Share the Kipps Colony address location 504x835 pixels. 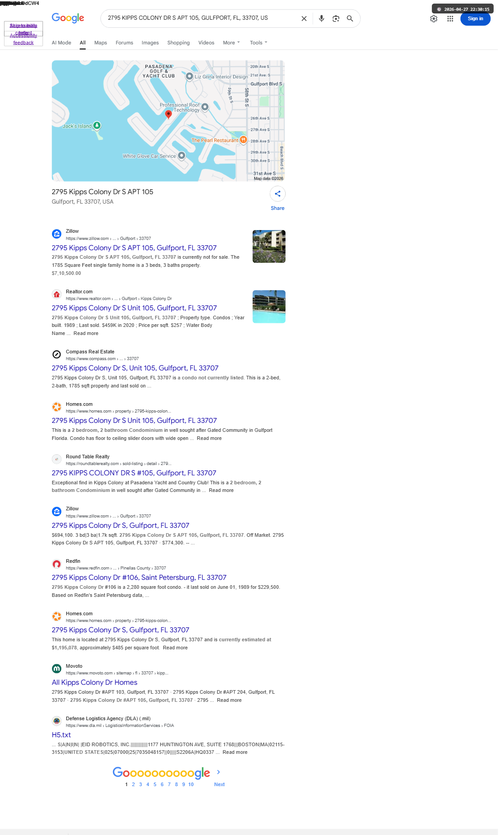[278, 194]
